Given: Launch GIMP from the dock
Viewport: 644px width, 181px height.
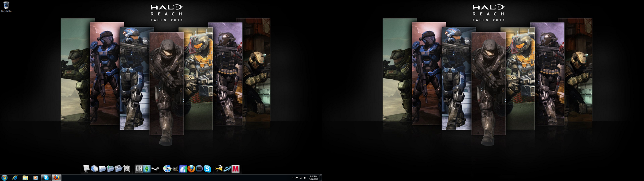Looking at the screenshot, I should pyautogui.click(x=175, y=169).
